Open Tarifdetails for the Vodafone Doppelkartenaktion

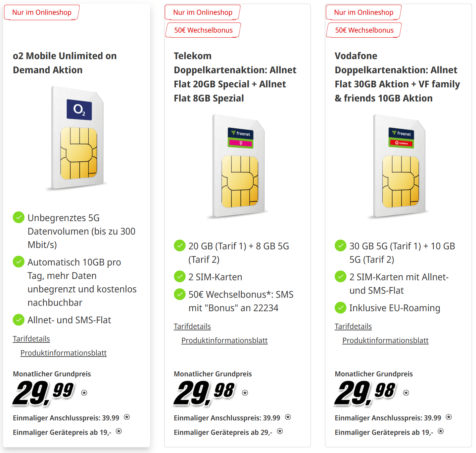point(353,326)
